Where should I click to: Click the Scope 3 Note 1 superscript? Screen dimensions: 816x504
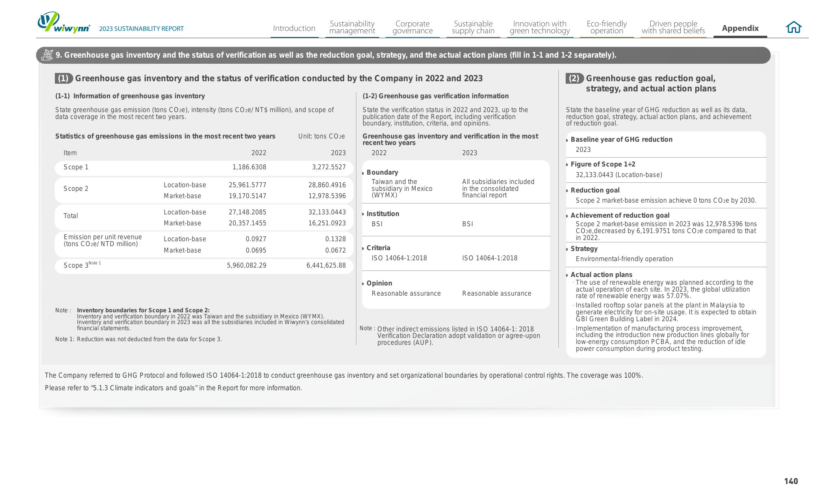point(95,263)
